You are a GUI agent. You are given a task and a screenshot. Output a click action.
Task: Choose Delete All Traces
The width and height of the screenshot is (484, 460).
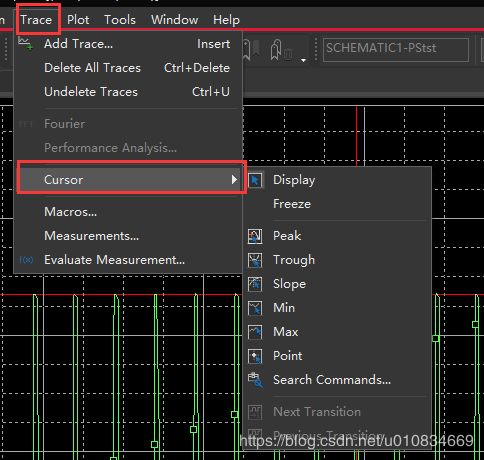click(137, 68)
